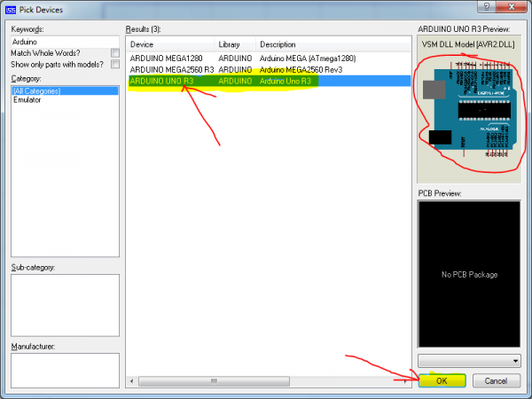Select ARDUINO UNO R3 device row
The image size is (532, 399).
coord(269,81)
